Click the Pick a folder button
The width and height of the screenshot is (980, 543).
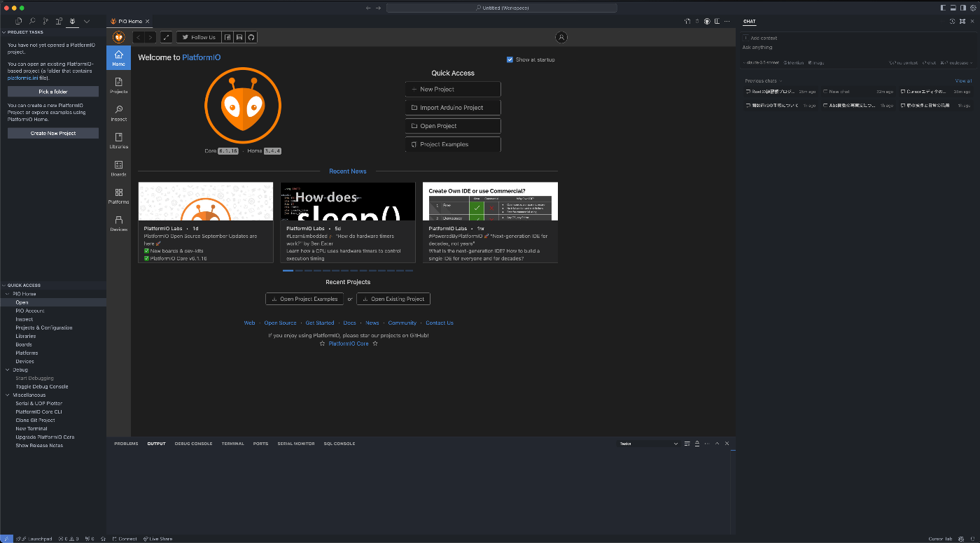[53, 92]
